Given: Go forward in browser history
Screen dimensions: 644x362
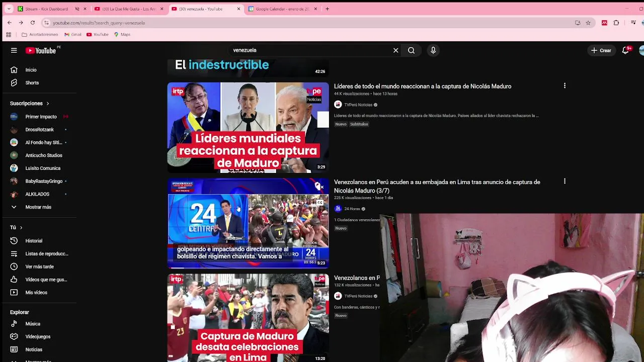Looking at the screenshot, I should pos(21,23).
